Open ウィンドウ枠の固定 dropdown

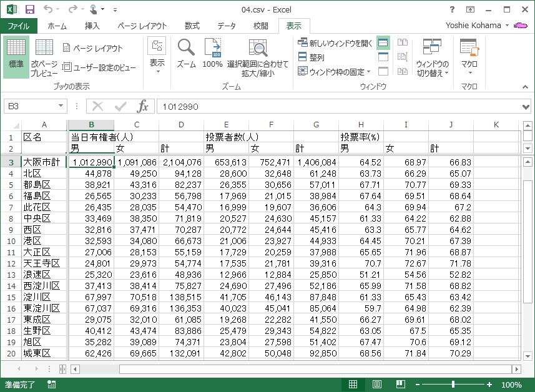[x=334, y=72]
